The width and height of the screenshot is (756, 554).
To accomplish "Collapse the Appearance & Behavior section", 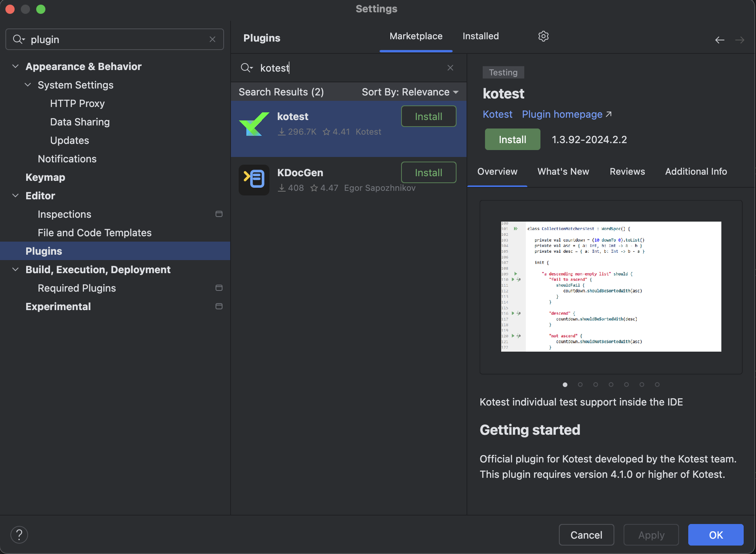I will [15, 66].
